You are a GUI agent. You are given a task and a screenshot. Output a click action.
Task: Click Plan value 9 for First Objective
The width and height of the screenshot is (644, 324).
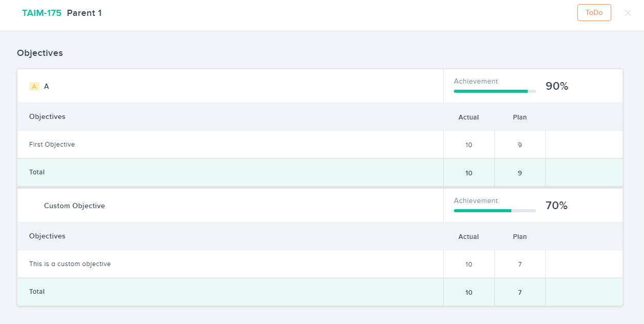[520, 145]
